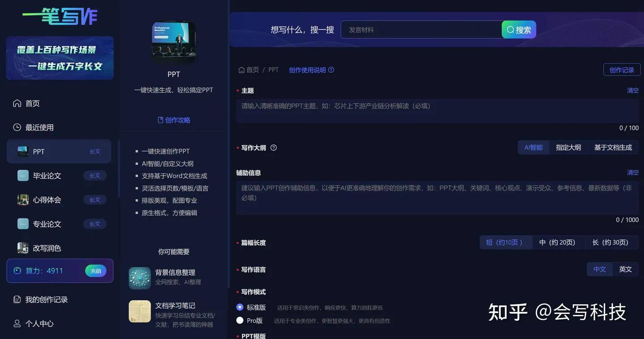Click the 专业论文 sidebar icon
This screenshot has width=644, height=339.
(23, 224)
